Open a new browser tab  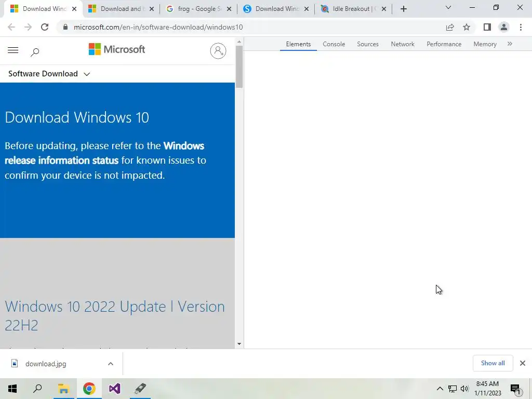pyautogui.click(x=403, y=9)
